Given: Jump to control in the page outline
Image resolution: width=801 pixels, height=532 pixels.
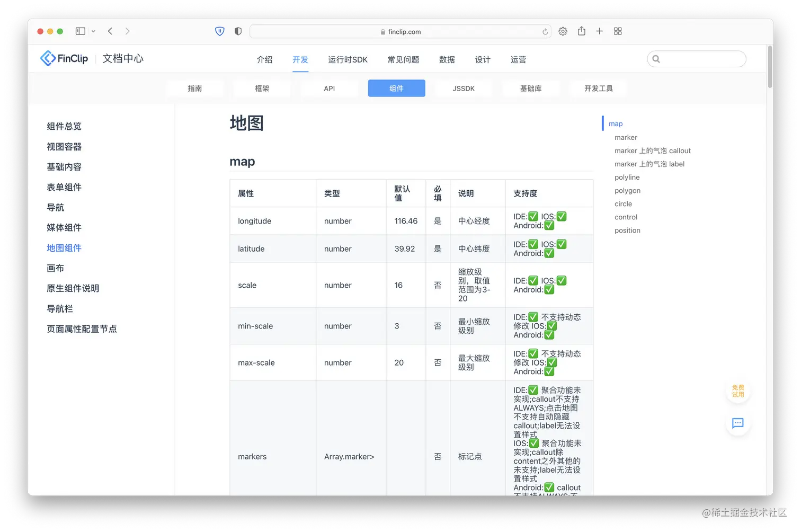Looking at the screenshot, I should [626, 217].
